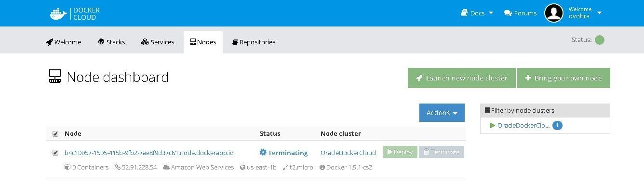Switch to the Stacks tab
Screen dimensions: 644x183
point(111,42)
